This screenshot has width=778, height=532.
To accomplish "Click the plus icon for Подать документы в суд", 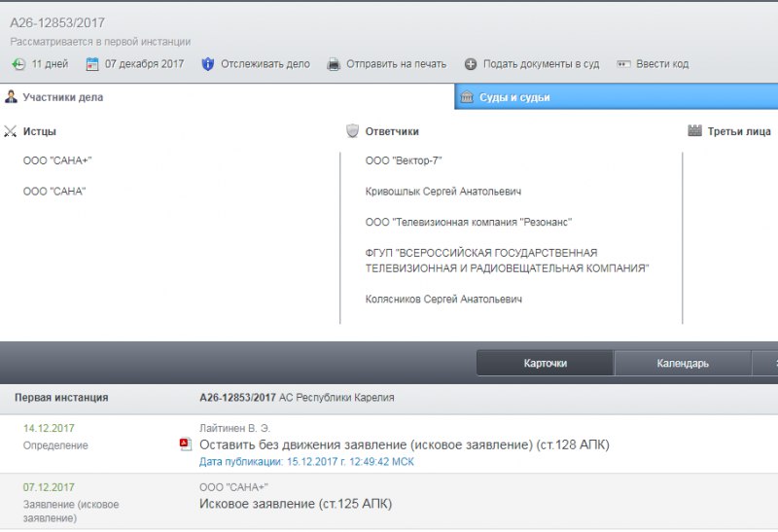I will [471, 64].
